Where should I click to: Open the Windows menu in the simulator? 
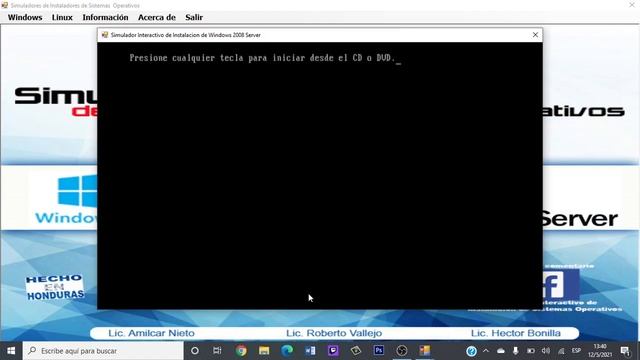25,18
